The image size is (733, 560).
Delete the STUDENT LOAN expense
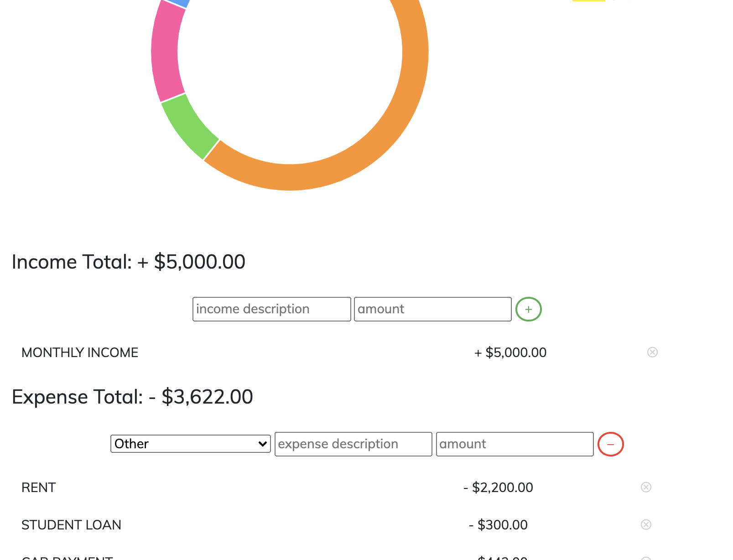point(646,524)
